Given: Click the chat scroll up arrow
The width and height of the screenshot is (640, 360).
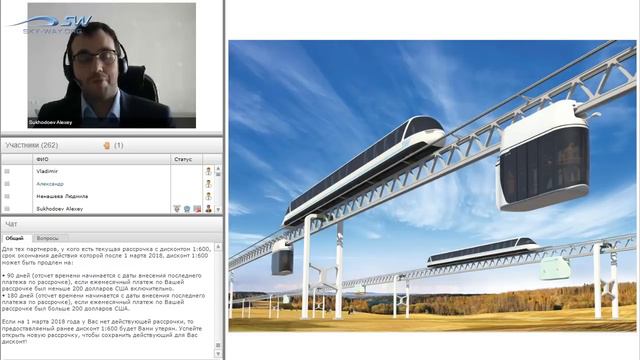Looking at the screenshot, I should [218, 247].
